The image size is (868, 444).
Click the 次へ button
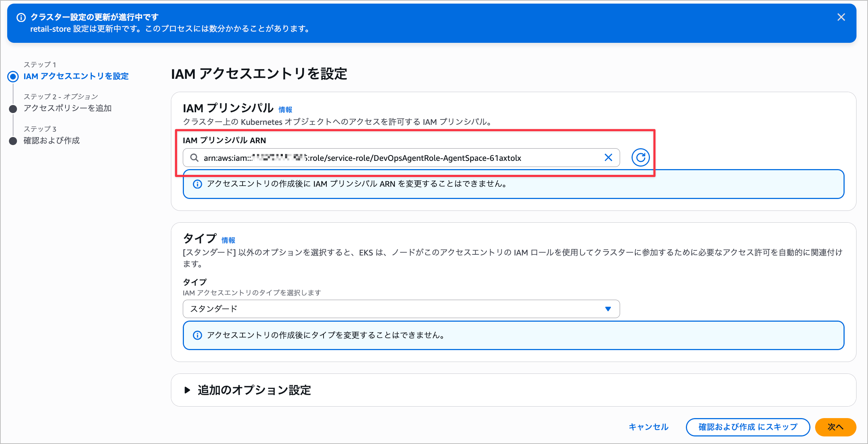[x=835, y=427]
